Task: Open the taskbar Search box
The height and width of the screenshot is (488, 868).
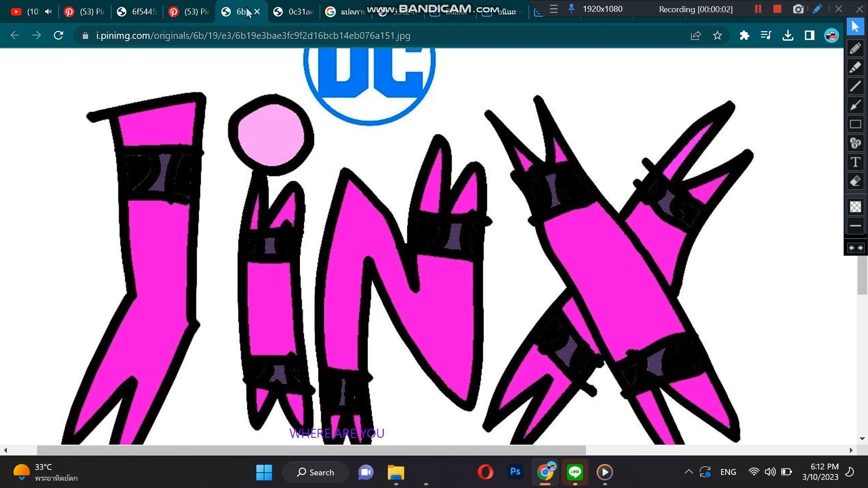Action: pyautogui.click(x=316, y=472)
